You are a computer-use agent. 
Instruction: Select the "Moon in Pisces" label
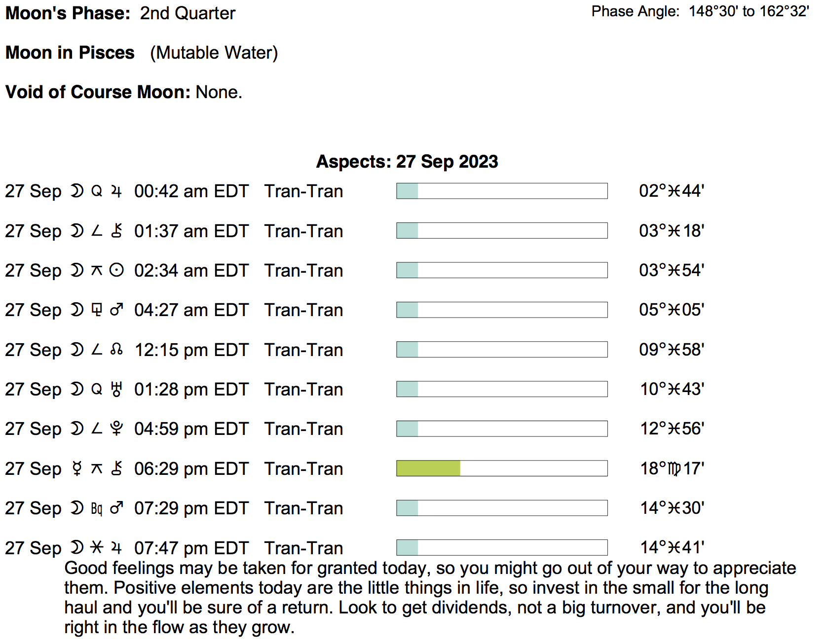tap(70, 53)
